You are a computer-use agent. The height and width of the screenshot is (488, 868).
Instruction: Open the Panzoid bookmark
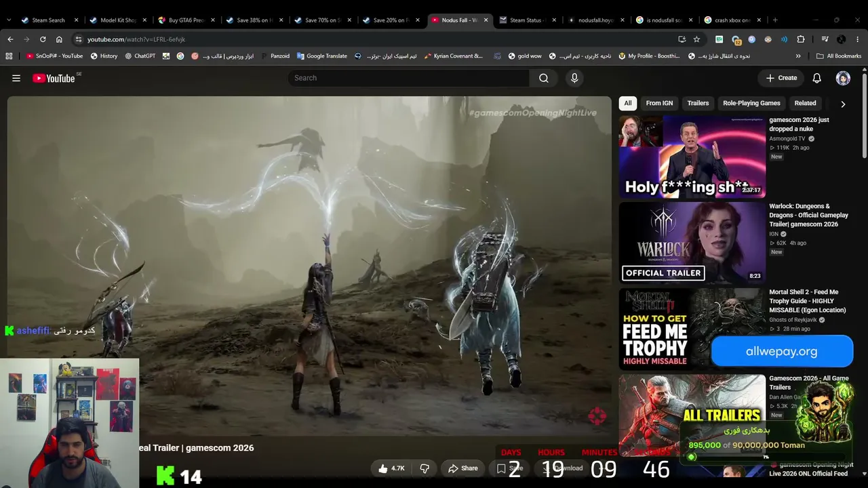click(275, 56)
